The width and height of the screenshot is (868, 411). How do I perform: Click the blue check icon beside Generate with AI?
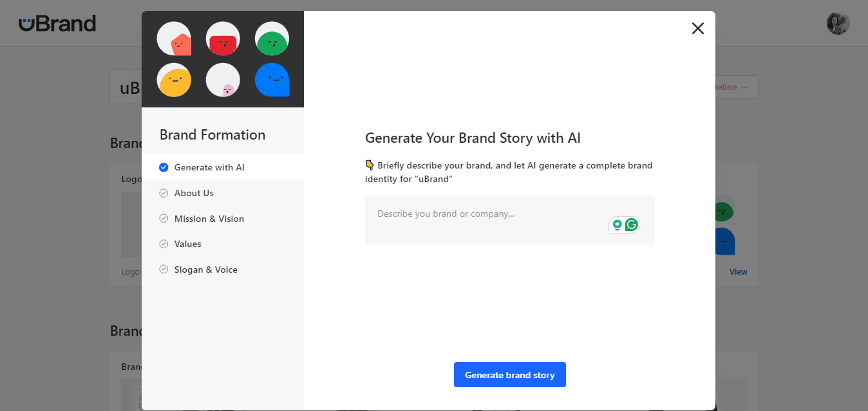click(164, 167)
